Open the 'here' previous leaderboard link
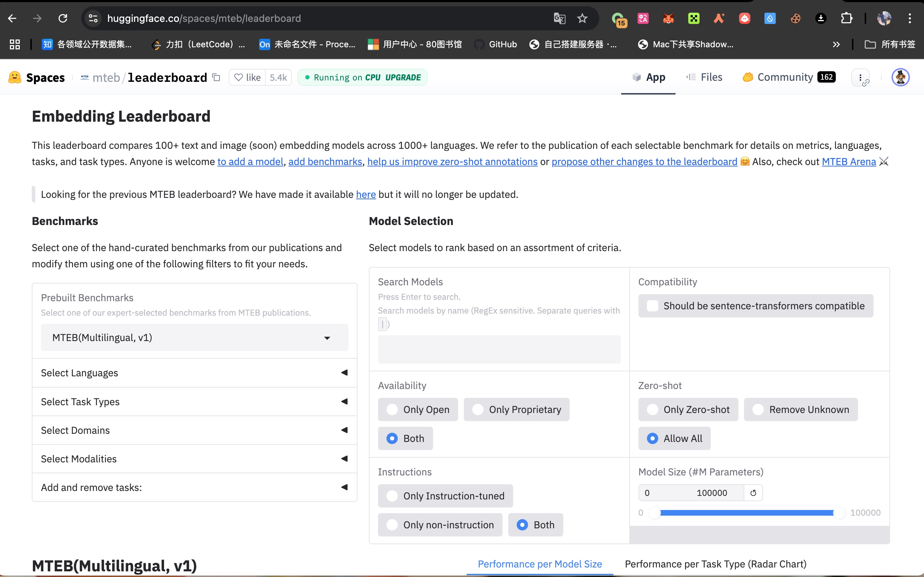 (x=366, y=194)
